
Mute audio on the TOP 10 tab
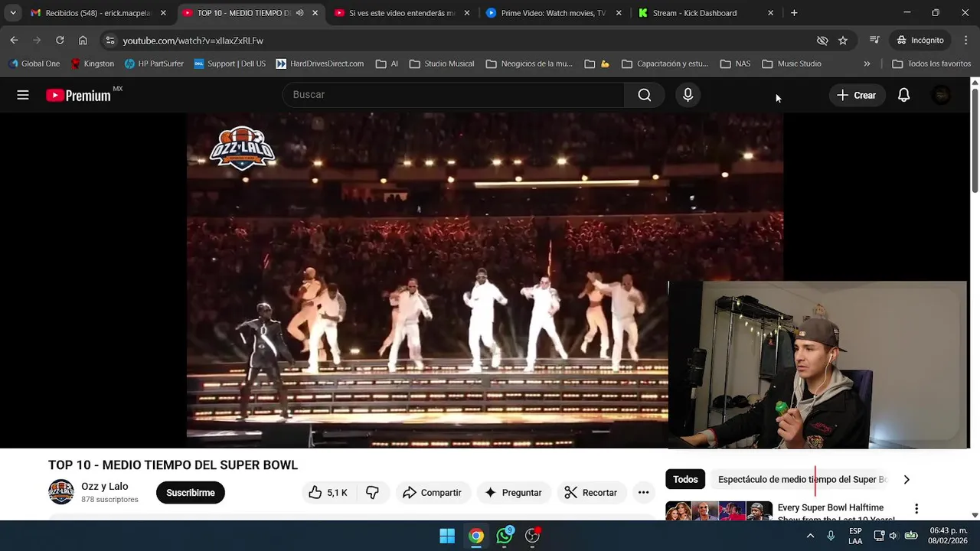(x=299, y=13)
